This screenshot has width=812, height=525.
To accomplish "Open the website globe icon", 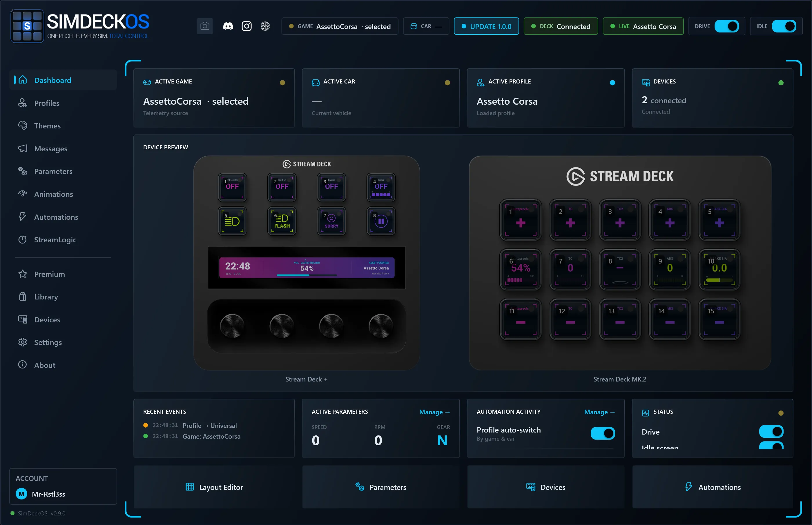I will point(265,26).
